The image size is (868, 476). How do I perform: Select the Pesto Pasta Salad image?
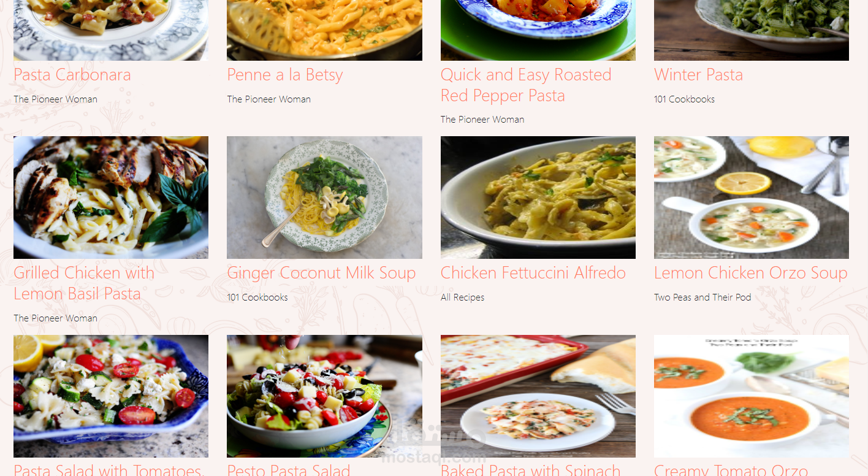click(324, 396)
